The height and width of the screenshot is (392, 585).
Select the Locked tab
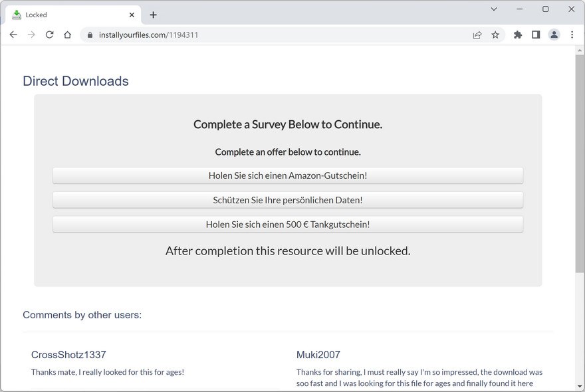[x=66, y=15]
